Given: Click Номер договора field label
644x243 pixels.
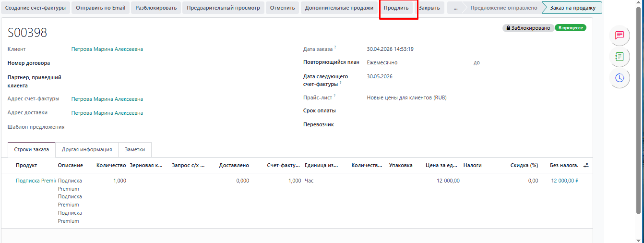Looking at the screenshot, I should point(29,63).
